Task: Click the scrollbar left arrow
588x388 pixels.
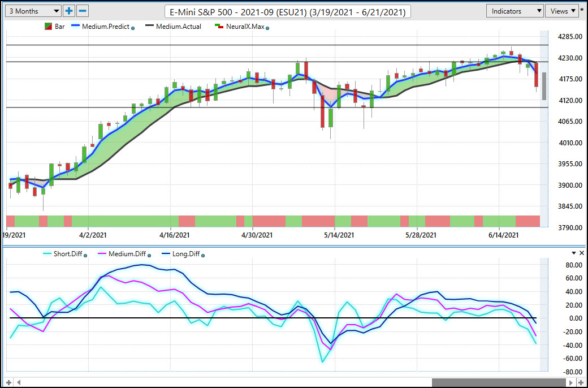Action: click(x=18, y=383)
